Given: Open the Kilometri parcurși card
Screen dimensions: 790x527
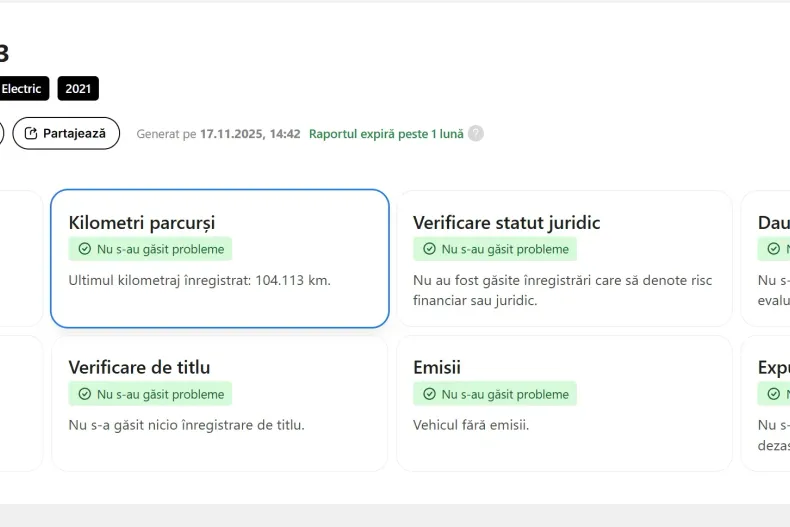Looking at the screenshot, I should point(219,258).
